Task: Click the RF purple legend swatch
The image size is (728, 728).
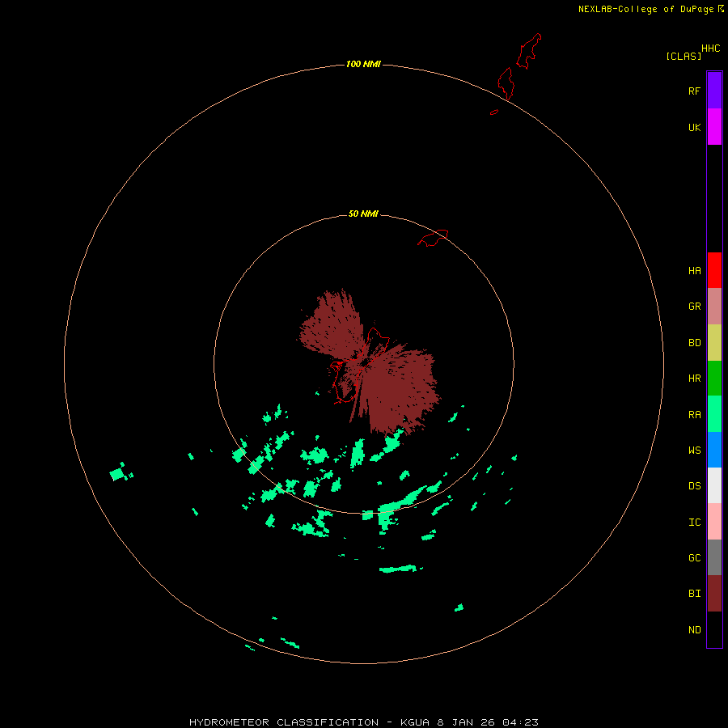Action: (x=714, y=90)
